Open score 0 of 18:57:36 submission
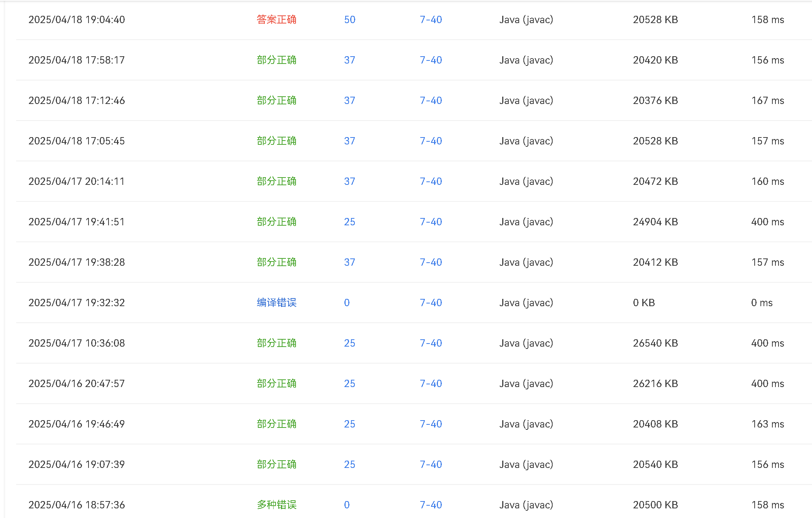 coord(347,505)
